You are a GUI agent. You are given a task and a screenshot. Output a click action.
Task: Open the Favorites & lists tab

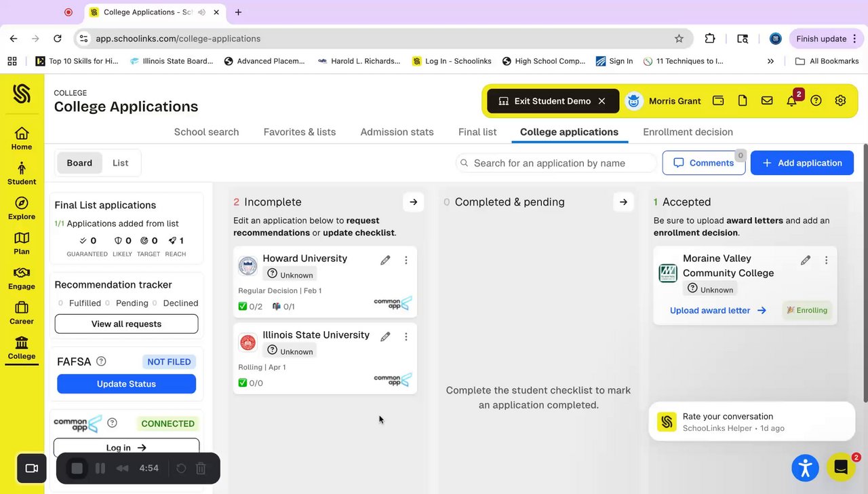(x=300, y=132)
